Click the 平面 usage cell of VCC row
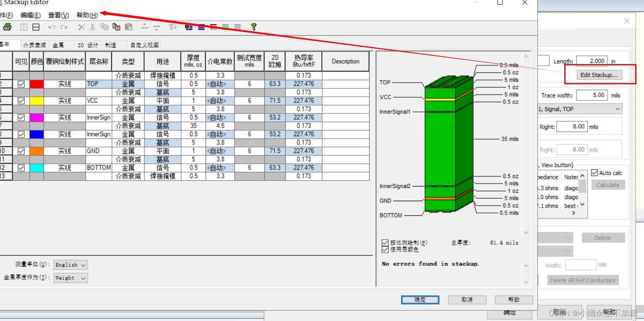Viewport: 644px width, 321px height. (163, 101)
